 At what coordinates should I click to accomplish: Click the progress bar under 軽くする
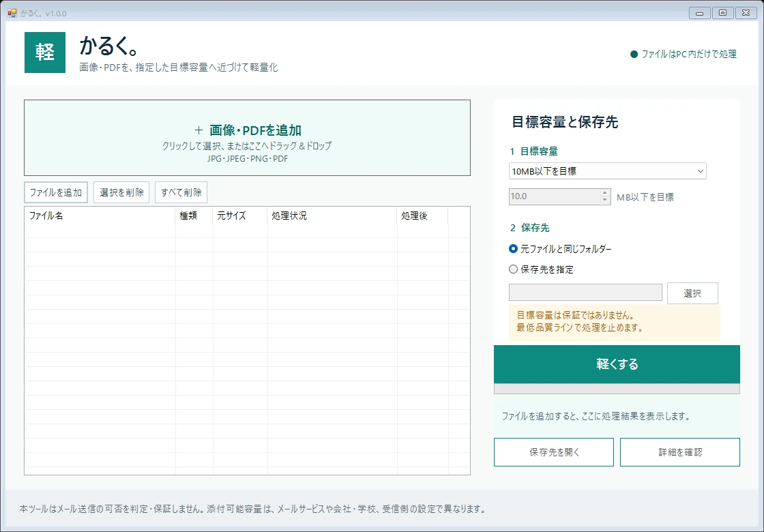click(x=617, y=389)
